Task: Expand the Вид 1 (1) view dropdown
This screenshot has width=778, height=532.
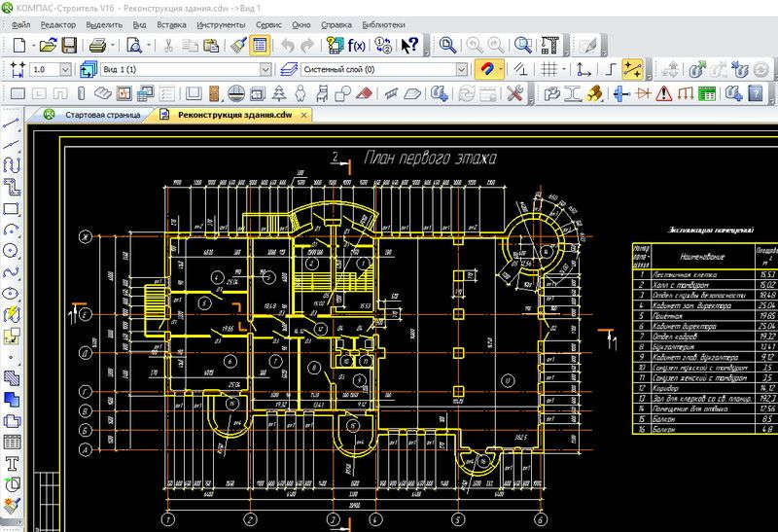Action: click(x=265, y=69)
